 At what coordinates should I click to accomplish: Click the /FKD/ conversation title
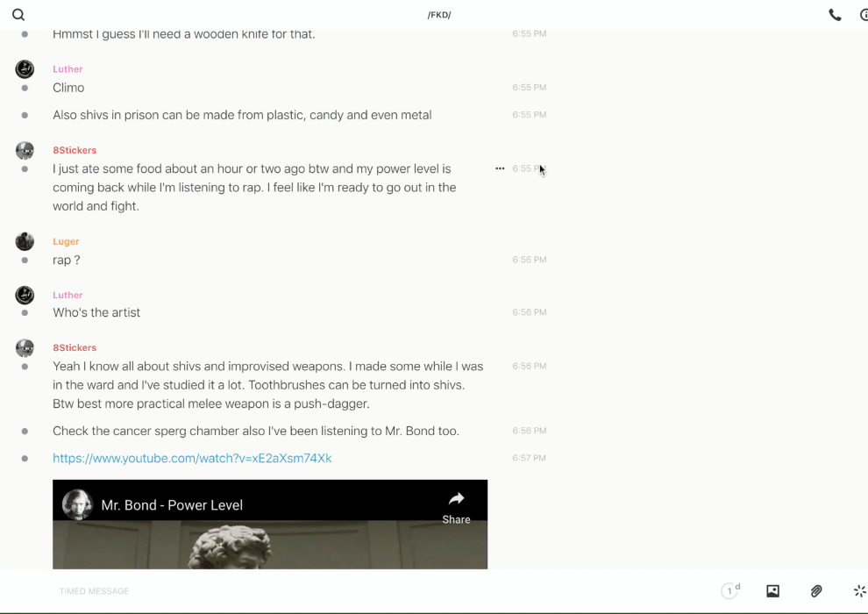point(439,15)
